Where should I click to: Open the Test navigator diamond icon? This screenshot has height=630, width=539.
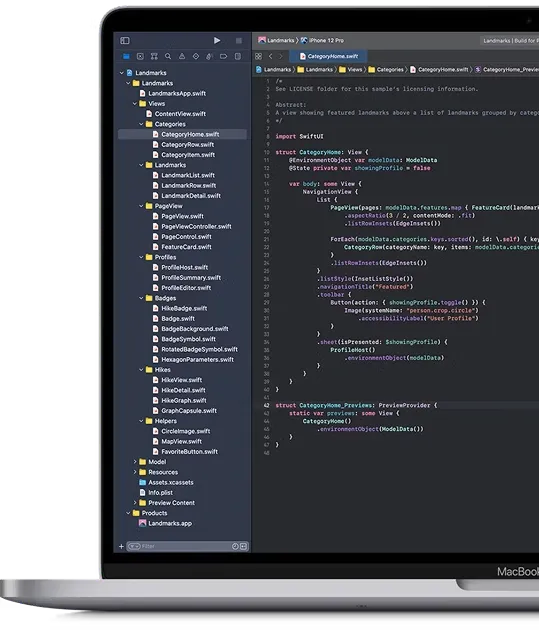pos(196,57)
